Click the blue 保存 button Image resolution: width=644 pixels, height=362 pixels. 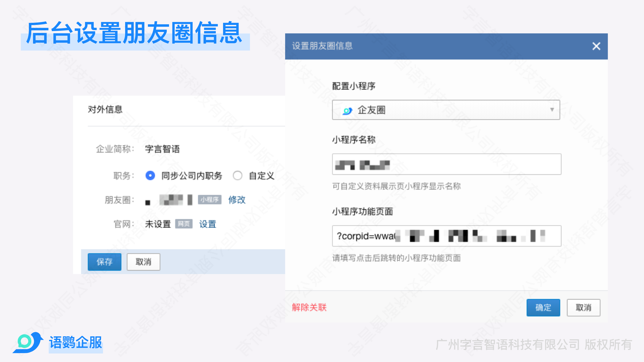pyautogui.click(x=104, y=262)
